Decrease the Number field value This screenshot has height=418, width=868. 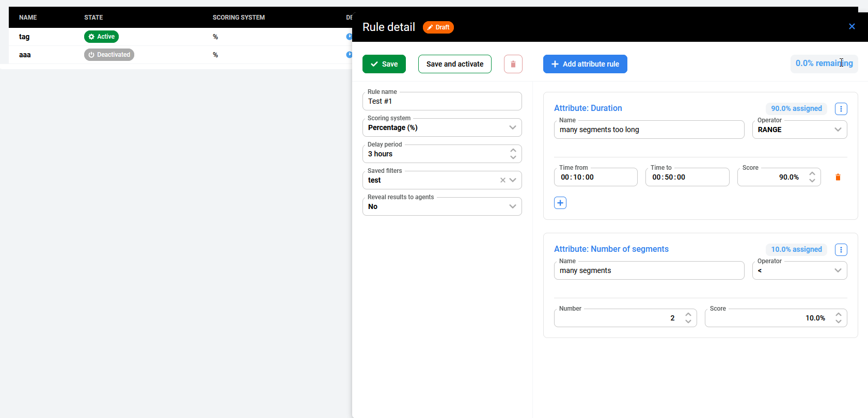pyautogui.click(x=688, y=321)
